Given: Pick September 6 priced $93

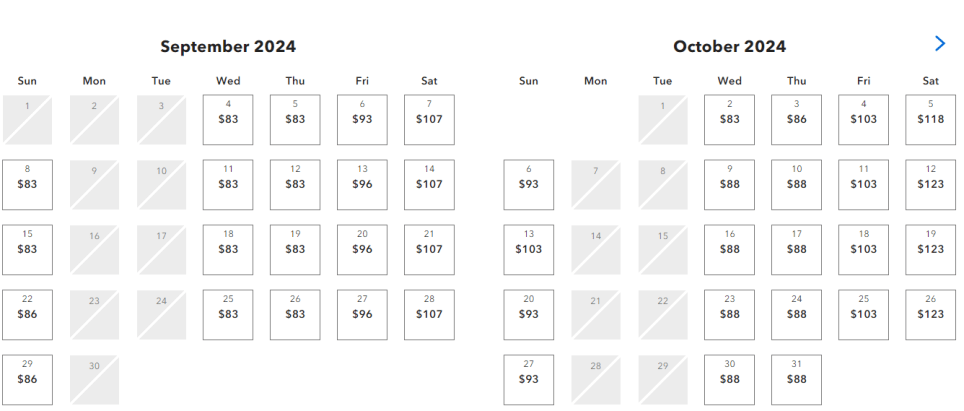Looking at the screenshot, I should coord(362,120).
